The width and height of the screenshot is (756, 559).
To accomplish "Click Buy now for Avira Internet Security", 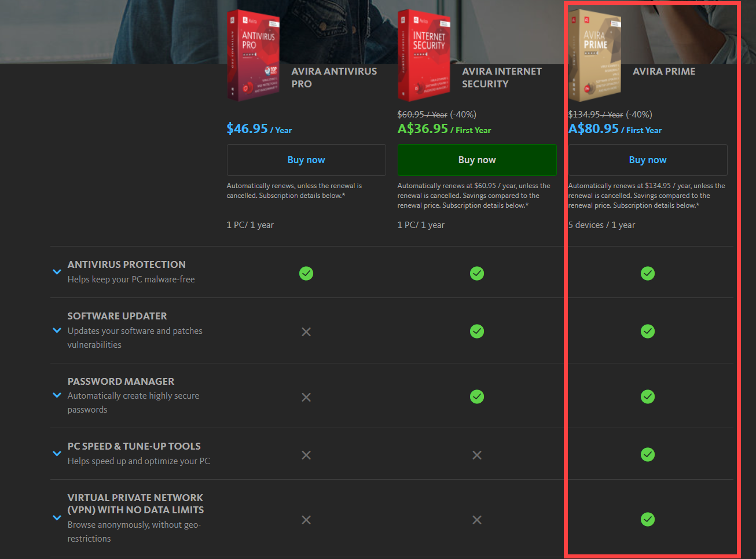I will pyautogui.click(x=477, y=160).
